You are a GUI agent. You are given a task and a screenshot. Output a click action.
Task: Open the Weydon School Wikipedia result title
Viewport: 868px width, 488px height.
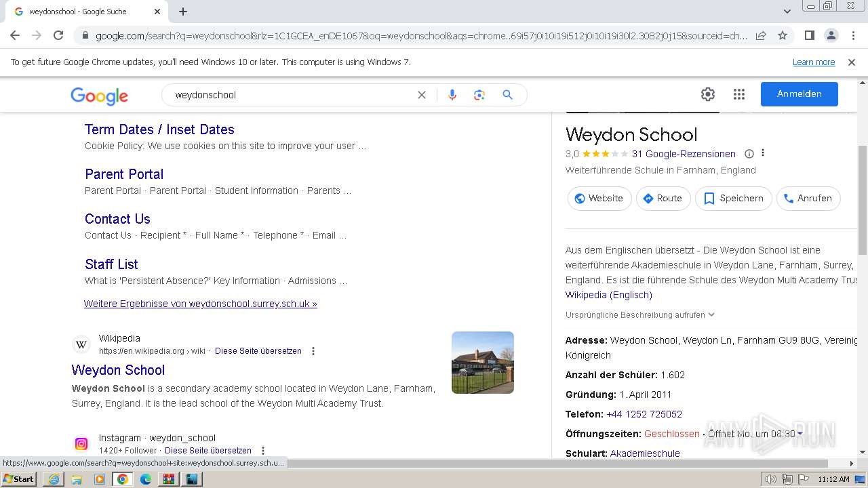point(118,370)
